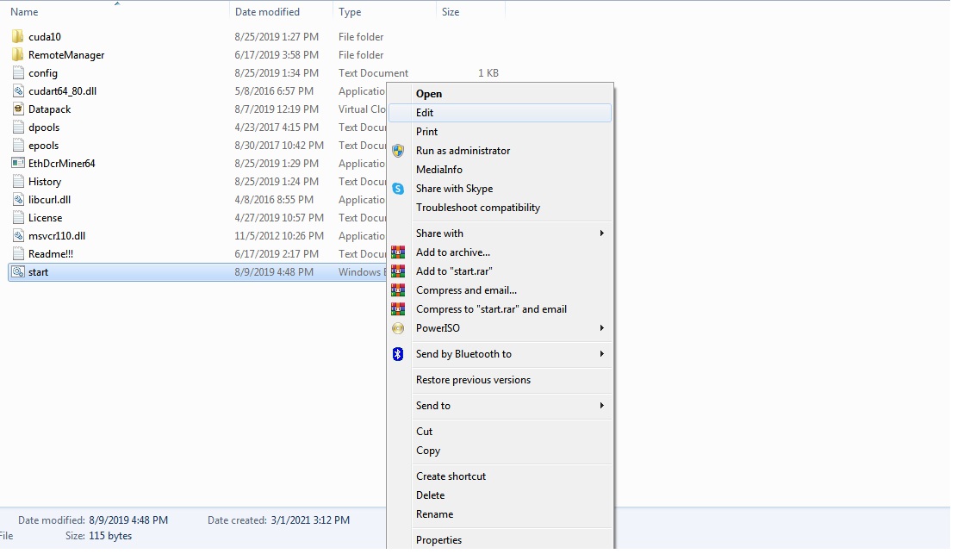Choose Compress and email...
Image resolution: width=970 pixels, height=560 pixels.
500,290
